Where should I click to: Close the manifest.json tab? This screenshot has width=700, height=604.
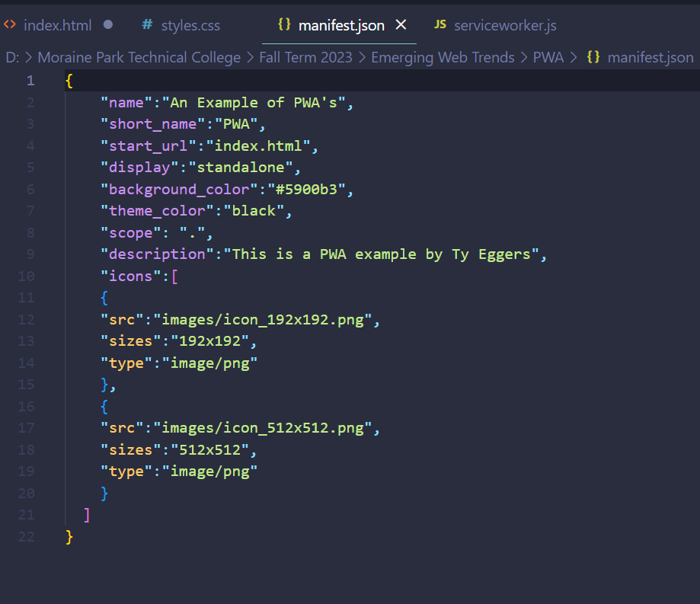pyautogui.click(x=401, y=25)
